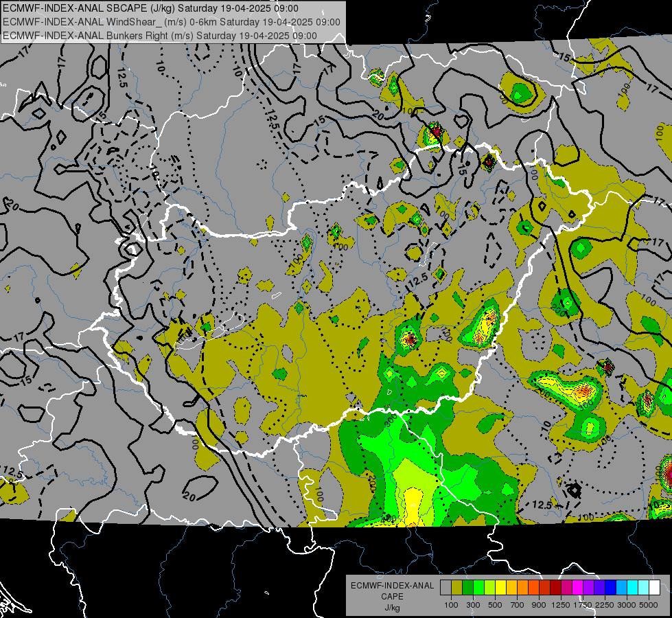Image resolution: width=672 pixels, height=618 pixels.
Task: Click the 5000 value under the colorbar
Action: coord(649,605)
